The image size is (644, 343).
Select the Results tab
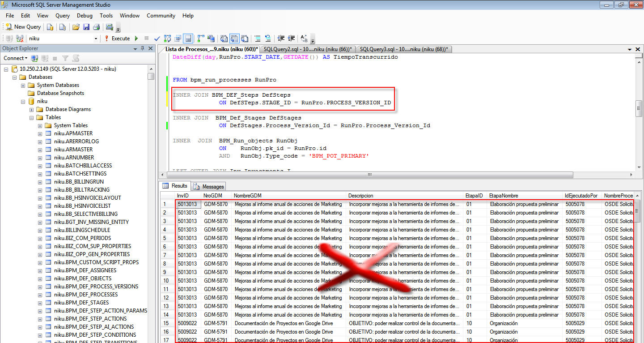point(175,186)
